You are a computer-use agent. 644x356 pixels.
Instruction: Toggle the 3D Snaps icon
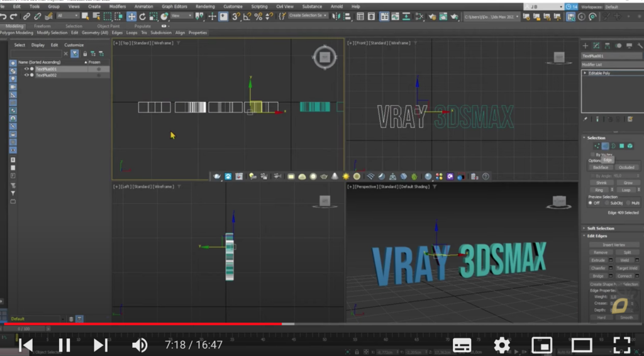pos(236,16)
